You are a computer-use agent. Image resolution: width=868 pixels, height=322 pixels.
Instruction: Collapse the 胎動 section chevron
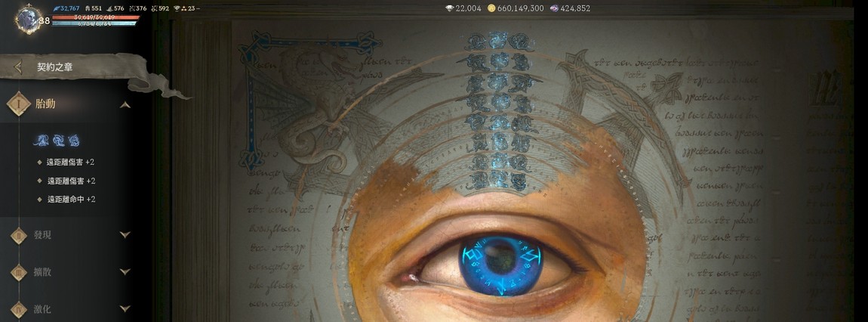pyautogui.click(x=125, y=104)
